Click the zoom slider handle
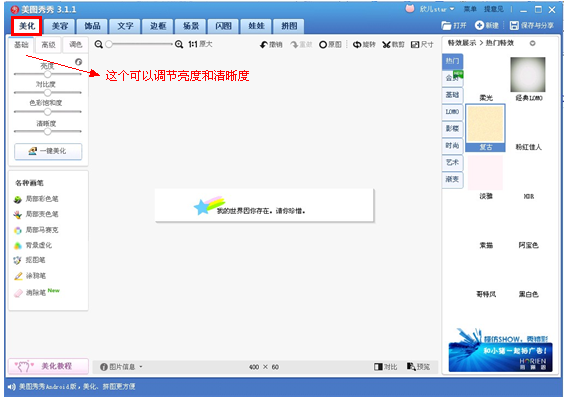Viewport: 564px width, 397px height. pyautogui.click(x=109, y=44)
